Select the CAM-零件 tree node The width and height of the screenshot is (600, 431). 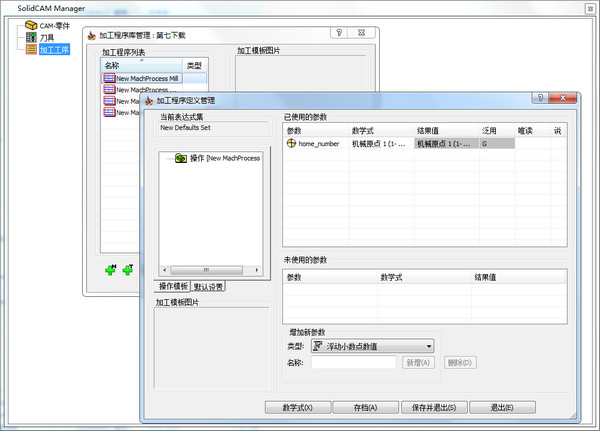(x=55, y=26)
